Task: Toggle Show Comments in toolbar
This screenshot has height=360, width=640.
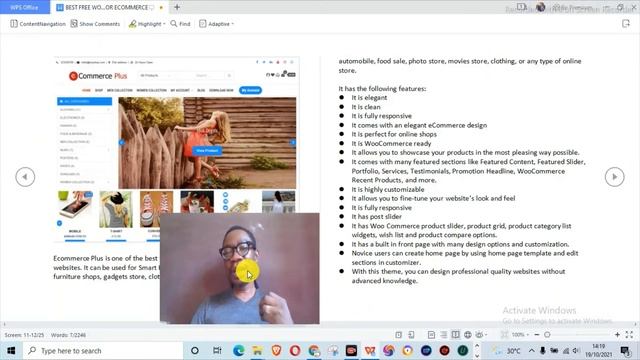Action: tap(95, 24)
